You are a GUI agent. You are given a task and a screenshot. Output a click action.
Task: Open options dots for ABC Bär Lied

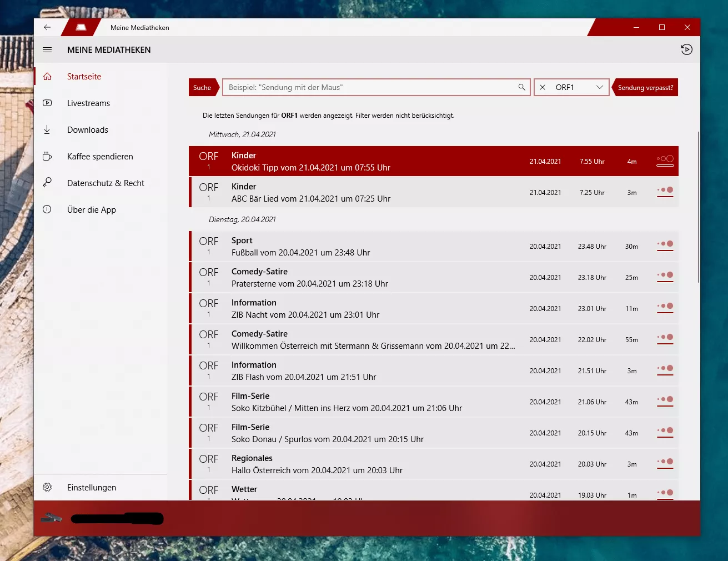[x=665, y=192]
